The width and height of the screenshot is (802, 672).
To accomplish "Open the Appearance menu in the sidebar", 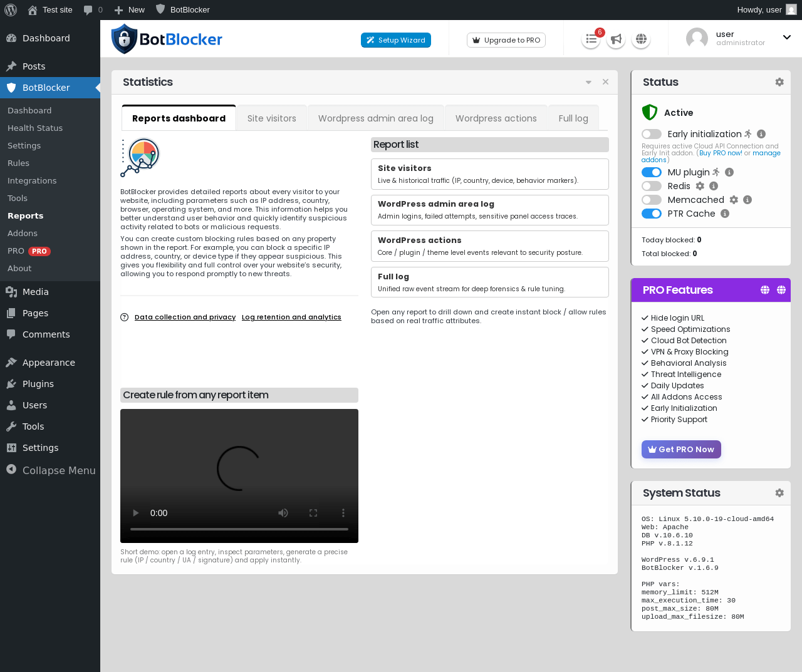I will pyautogui.click(x=49, y=363).
